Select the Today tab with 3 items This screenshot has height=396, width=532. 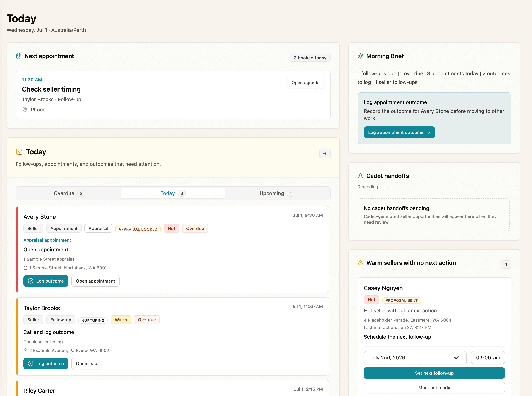[173, 193]
